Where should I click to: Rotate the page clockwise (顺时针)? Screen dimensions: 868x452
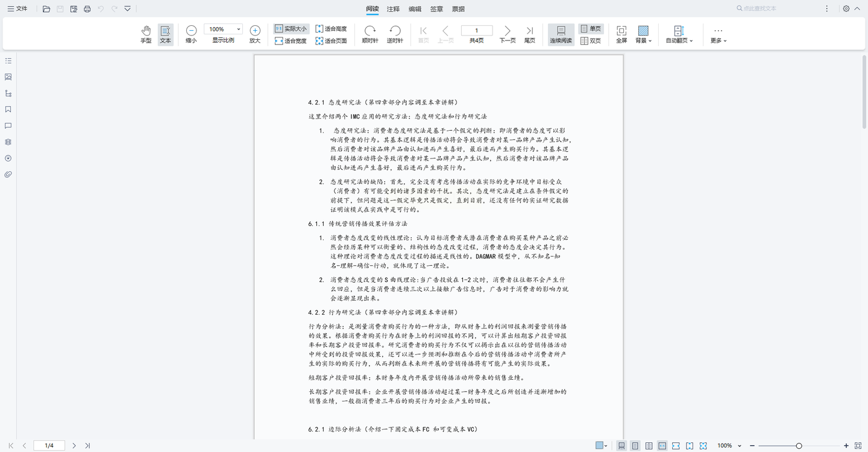click(x=370, y=35)
